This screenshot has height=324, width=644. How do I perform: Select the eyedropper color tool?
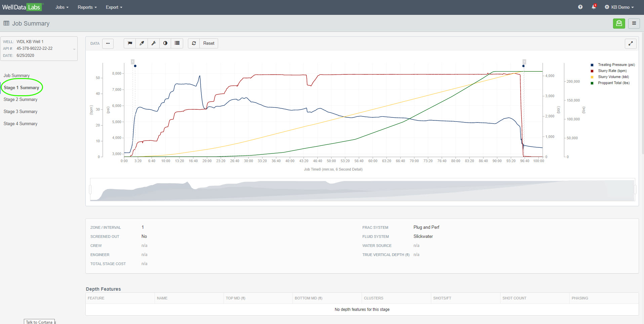(x=142, y=43)
